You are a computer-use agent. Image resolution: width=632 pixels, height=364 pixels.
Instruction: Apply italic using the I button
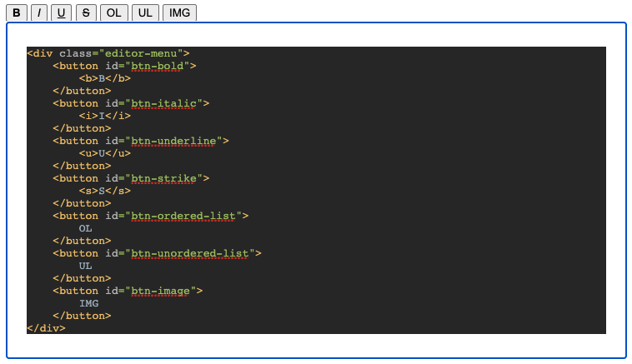tap(39, 12)
